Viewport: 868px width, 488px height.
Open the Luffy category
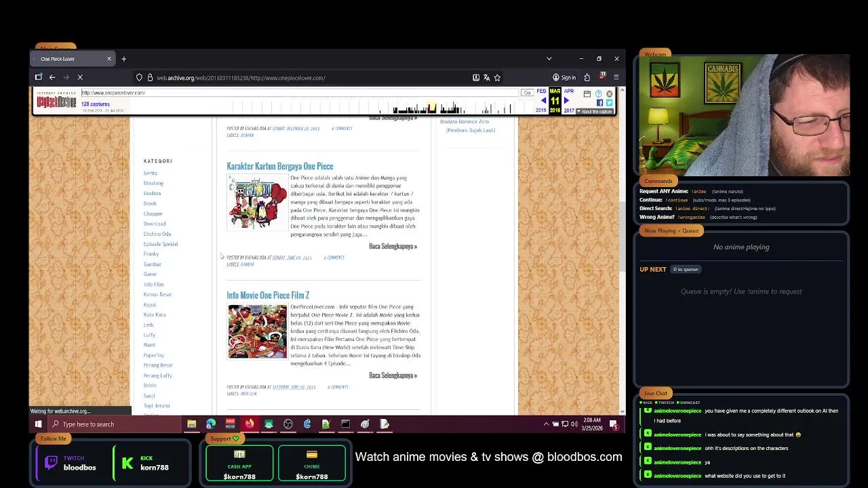[x=149, y=335]
